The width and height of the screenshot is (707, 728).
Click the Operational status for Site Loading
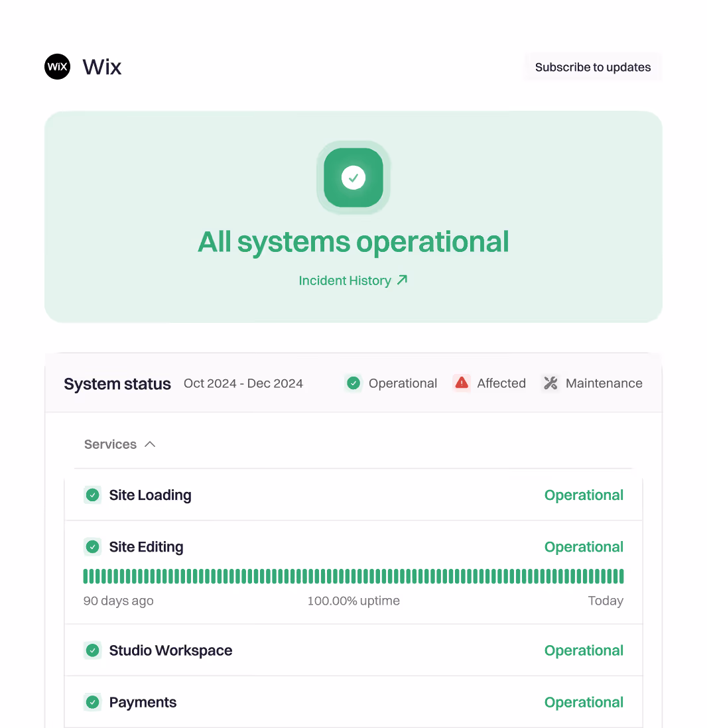584,495
